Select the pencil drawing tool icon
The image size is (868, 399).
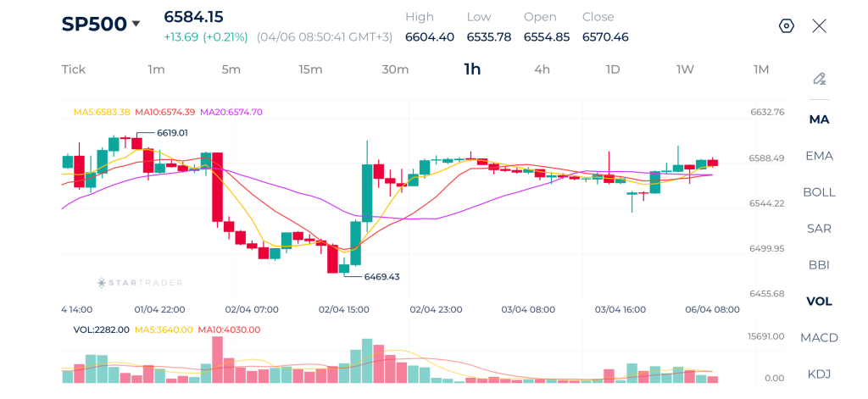pyautogui.click(x=820, y=79)
